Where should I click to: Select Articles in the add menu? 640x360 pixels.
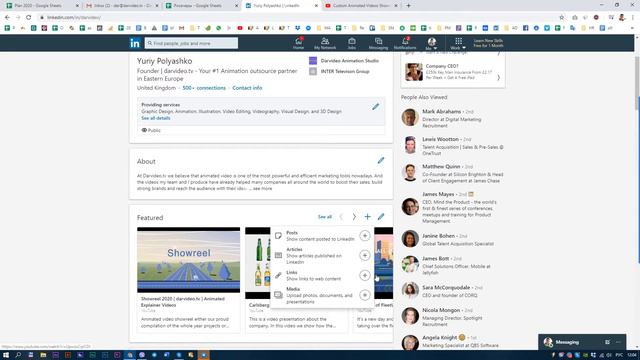(322, 256)
